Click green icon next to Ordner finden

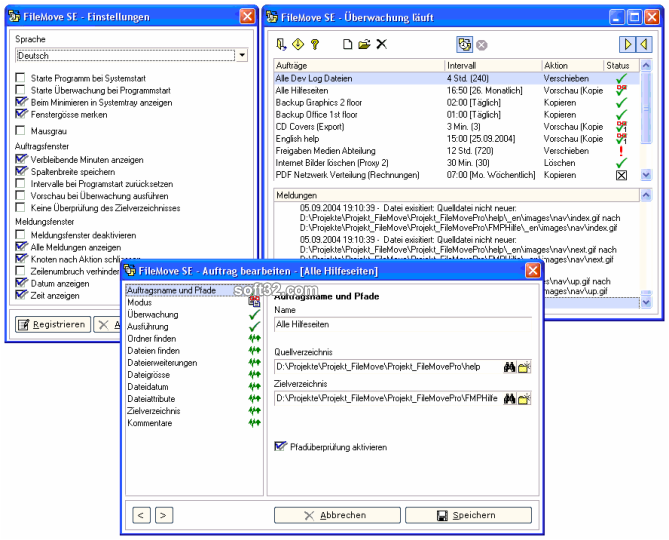[254, 339]
